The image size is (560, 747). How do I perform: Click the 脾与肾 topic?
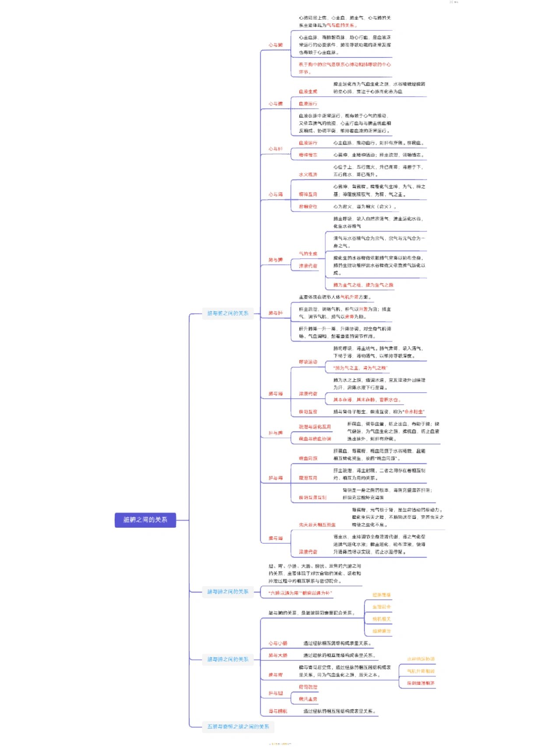276,539
